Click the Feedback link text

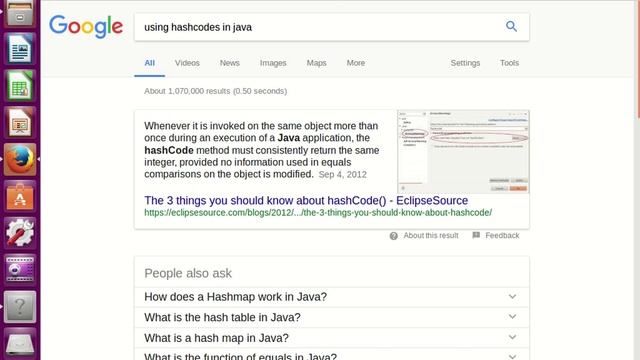pos(502,236)
